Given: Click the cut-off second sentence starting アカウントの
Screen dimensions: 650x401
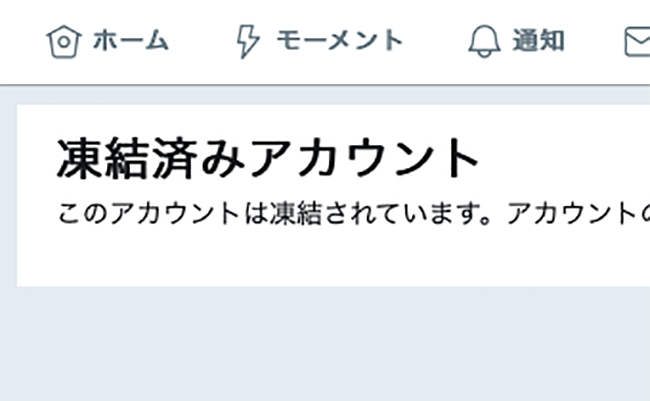Looking at the screenshot, I should click(x=579, y=213).
